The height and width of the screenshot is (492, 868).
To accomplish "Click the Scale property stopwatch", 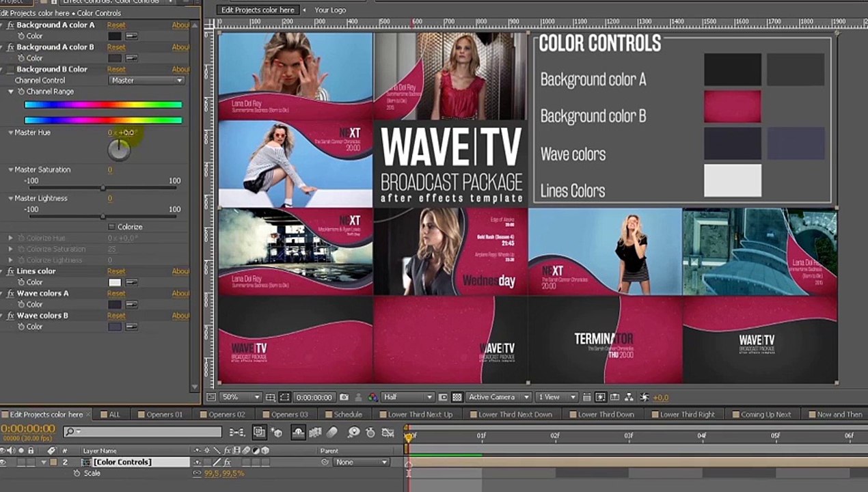I will [x=77, y=473].
